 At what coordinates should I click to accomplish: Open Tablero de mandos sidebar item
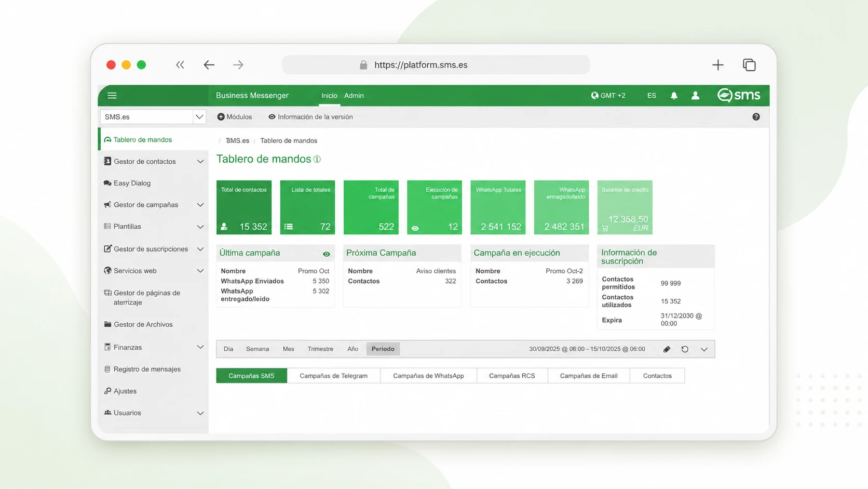click(153, 140)
